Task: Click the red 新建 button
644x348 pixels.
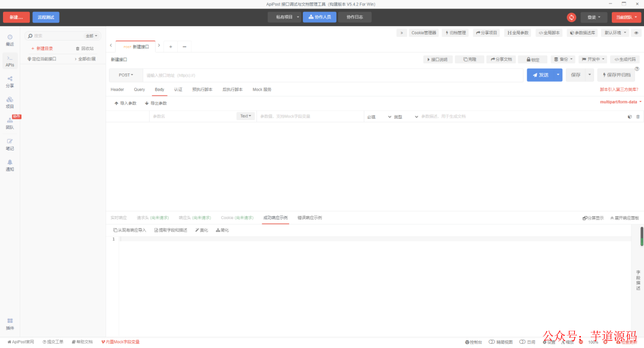Action: (x=16, y=17)
